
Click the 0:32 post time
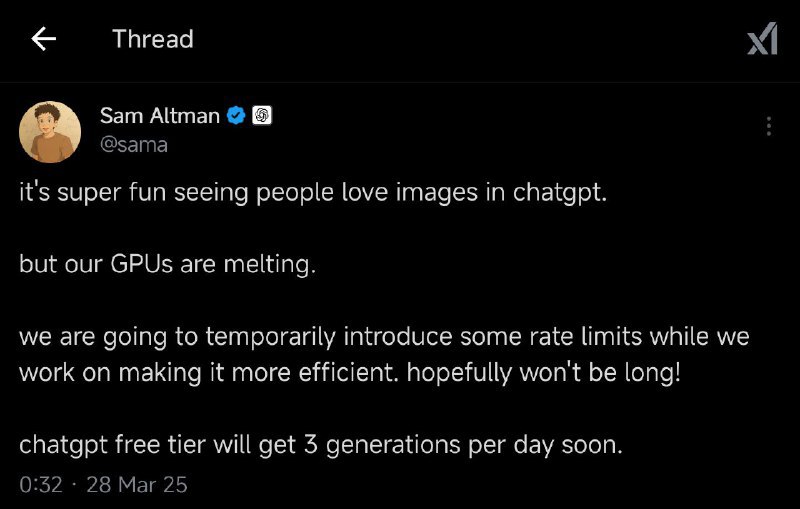pos(41,485)
